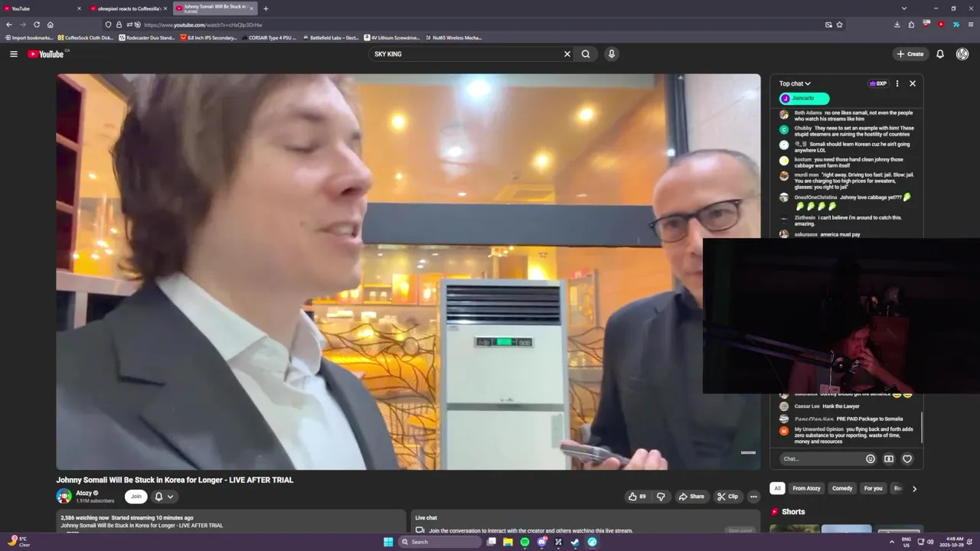Click the 0XP chat points badge

click(877, 83)
